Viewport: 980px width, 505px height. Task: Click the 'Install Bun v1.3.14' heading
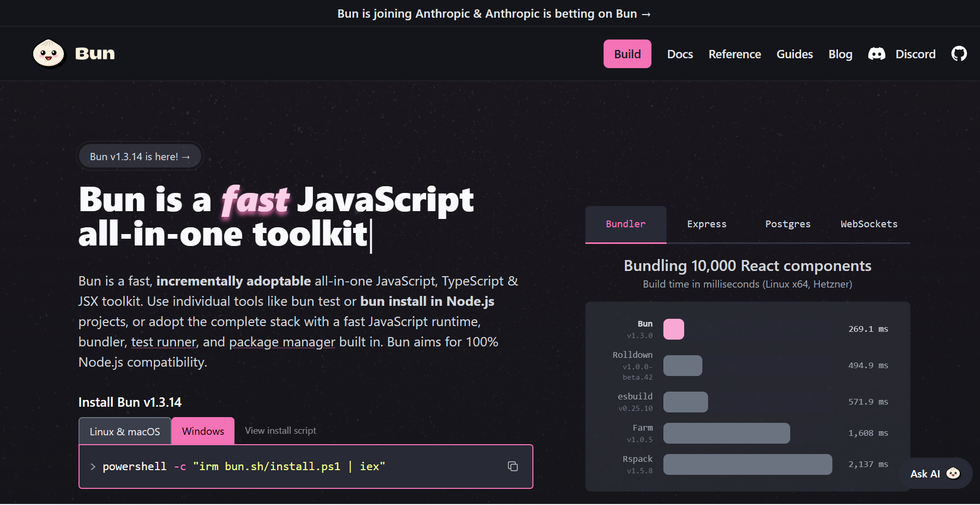point(130,402)
